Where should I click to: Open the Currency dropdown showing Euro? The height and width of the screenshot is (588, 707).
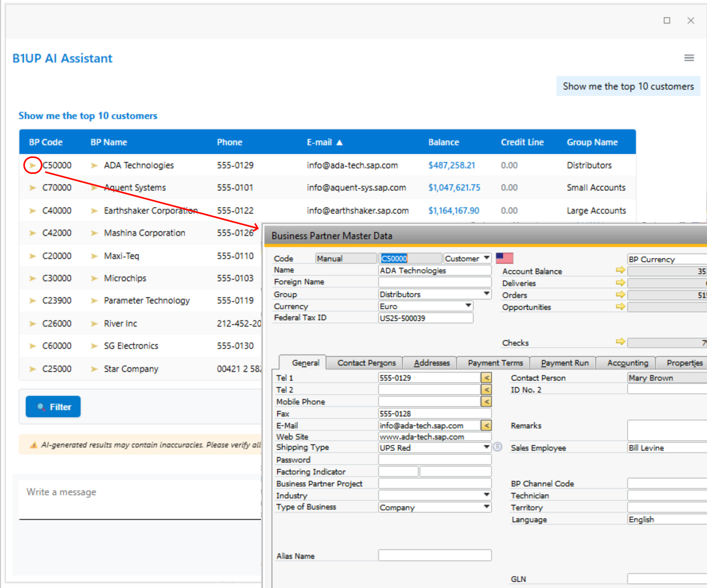tap(468, 306)
